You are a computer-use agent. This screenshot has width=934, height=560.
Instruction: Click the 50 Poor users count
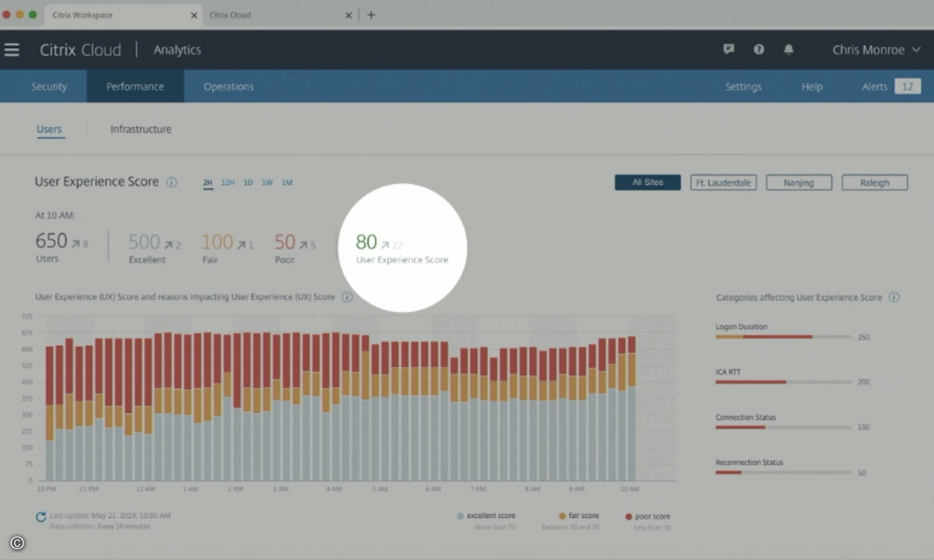click(x=285, y=242)
